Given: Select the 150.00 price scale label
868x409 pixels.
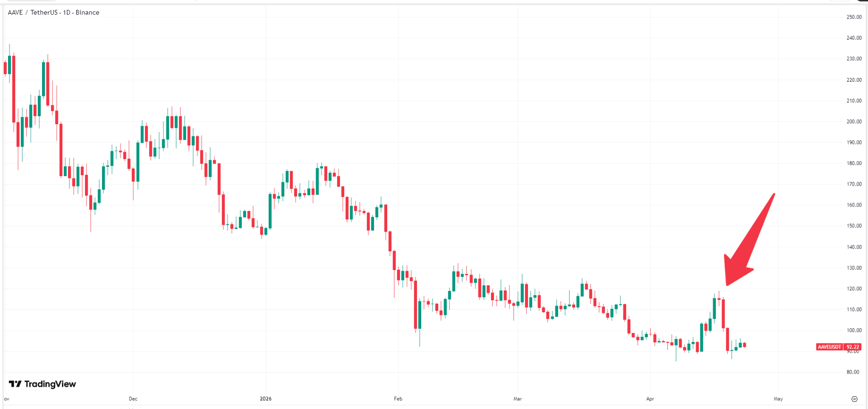Looking at the screenshot, I should (x=854, y=226).
